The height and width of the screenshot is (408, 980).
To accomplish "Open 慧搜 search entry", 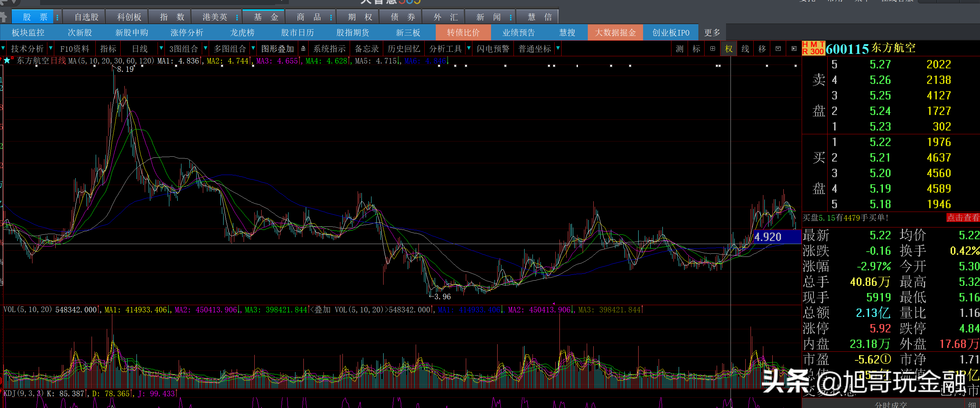I will [x=567, y=33].
